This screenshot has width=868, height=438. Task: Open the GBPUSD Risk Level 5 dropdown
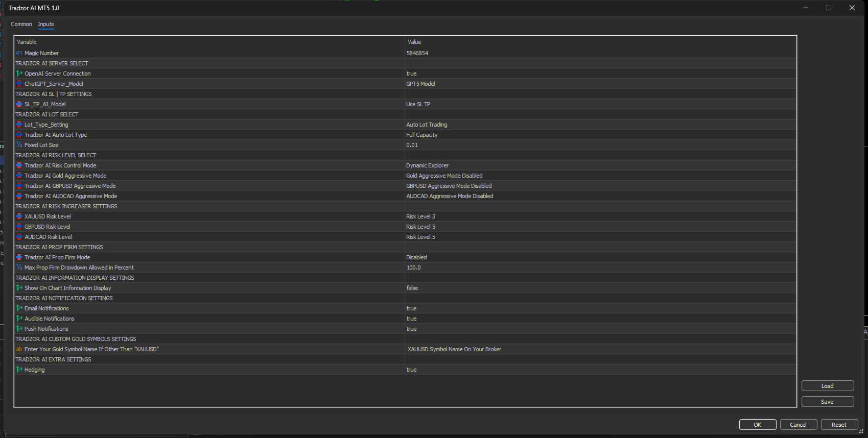click(600, 227)
